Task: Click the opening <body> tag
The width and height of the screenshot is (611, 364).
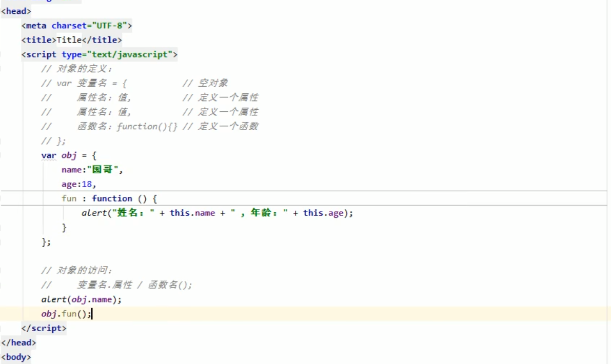Action: (16, 357)
